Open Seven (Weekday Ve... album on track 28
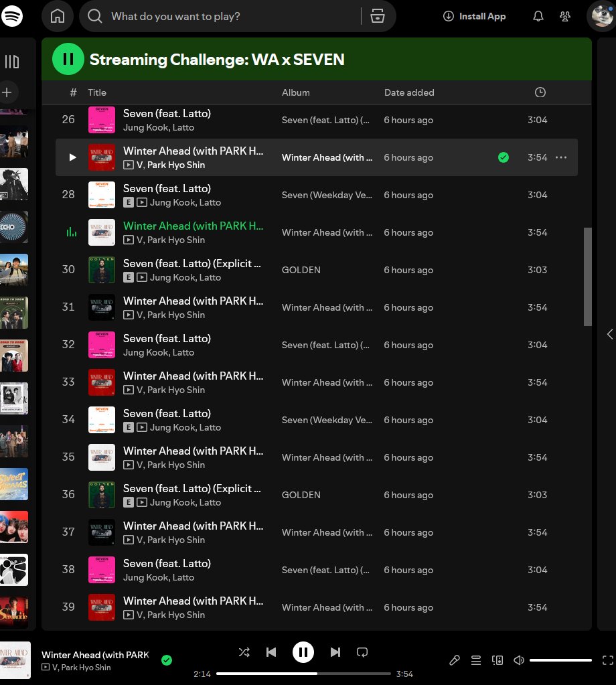The width and height of the screenshot is (616, 685). click(x=327, y=195)
